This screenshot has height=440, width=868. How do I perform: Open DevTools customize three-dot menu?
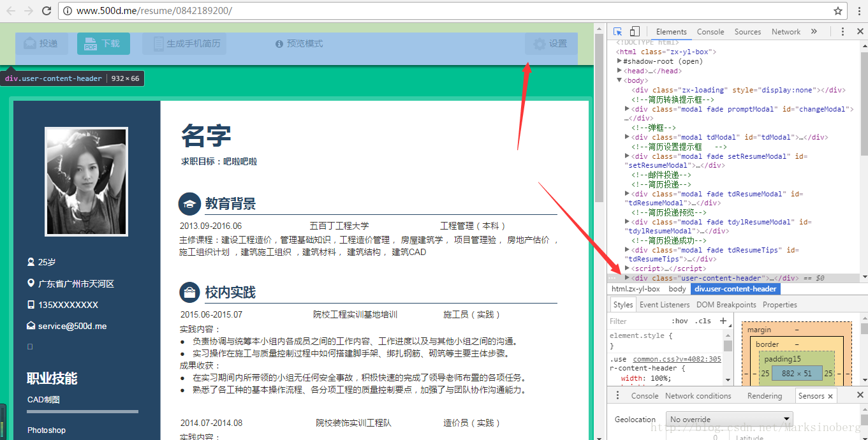pyautogui.click(x=842, y=32)
